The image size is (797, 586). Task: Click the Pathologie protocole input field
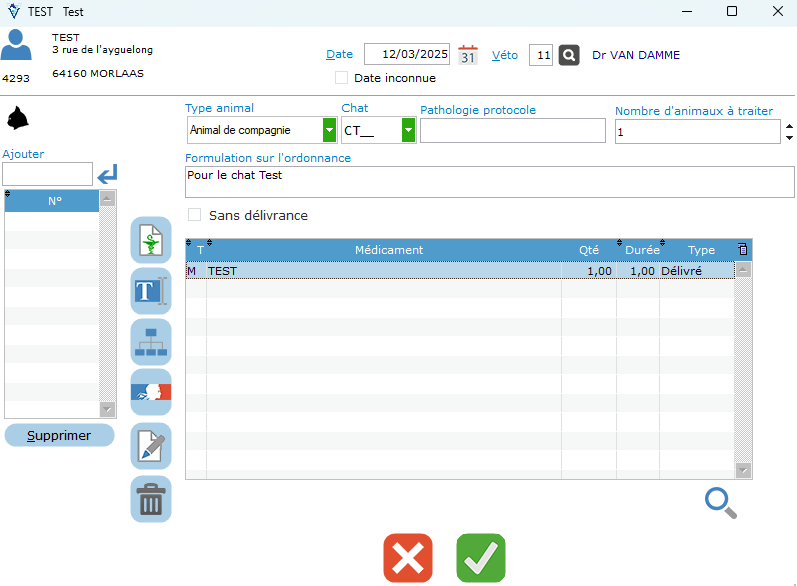point(513,131)
